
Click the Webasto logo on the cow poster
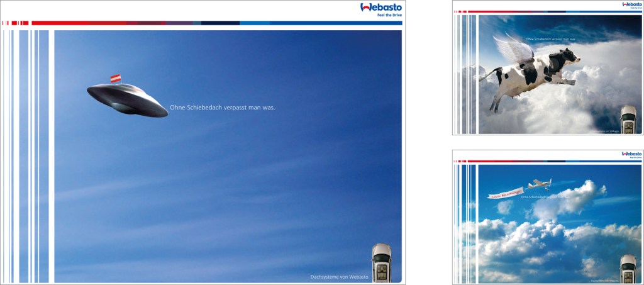pos(631,4)
